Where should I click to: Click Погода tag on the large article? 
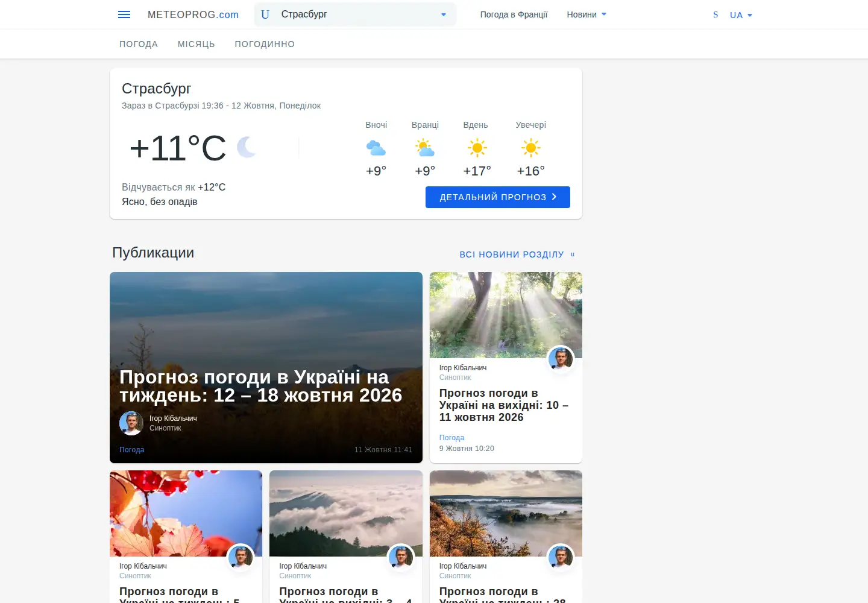132,450
